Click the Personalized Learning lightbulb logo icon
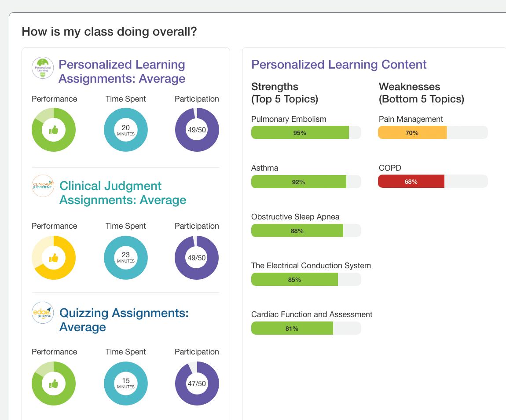The image size is (506, 420). (x=43, y=68)
